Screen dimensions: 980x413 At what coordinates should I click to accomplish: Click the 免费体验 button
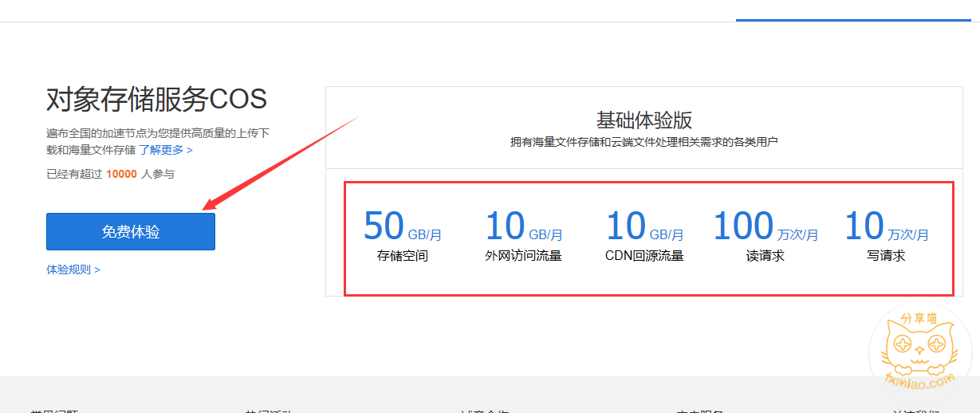pyautogui.click(x=131, y=231)
